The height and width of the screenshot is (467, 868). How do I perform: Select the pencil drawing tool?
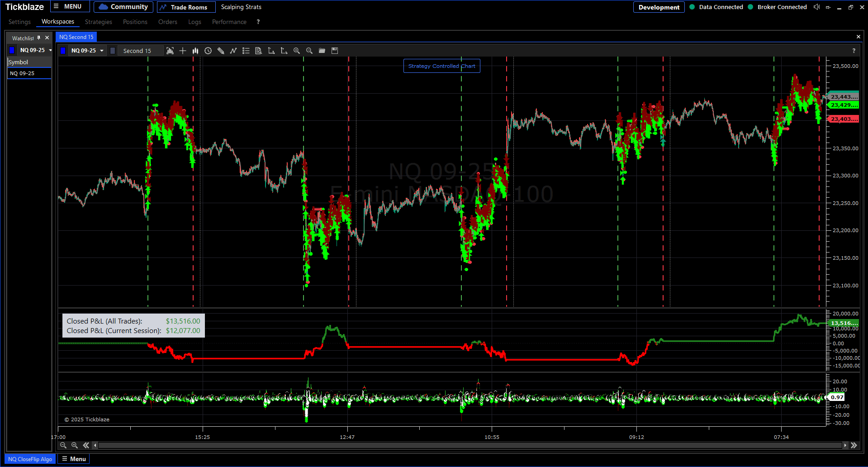221,51
